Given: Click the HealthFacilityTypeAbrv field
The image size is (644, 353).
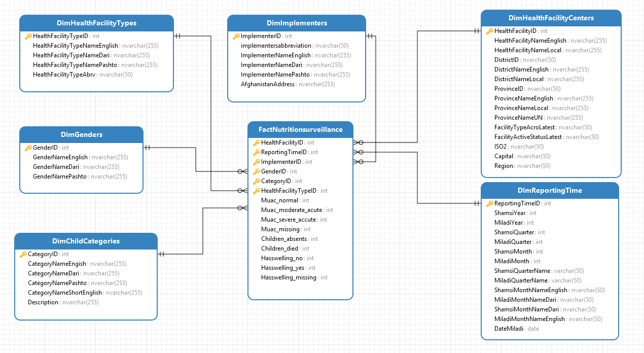Looking at the screenshot, I should pyautogui.click(x=64, y=75).
